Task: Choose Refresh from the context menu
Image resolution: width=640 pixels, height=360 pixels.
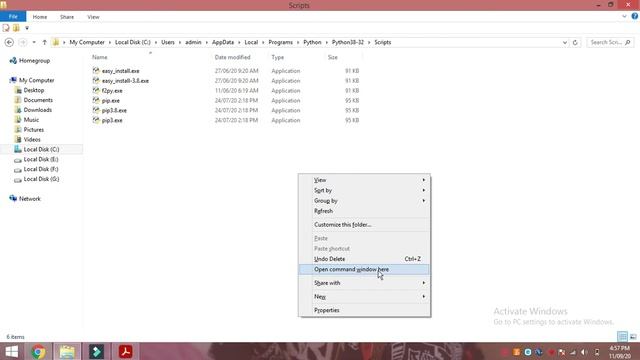Action: tap(364, 211)
